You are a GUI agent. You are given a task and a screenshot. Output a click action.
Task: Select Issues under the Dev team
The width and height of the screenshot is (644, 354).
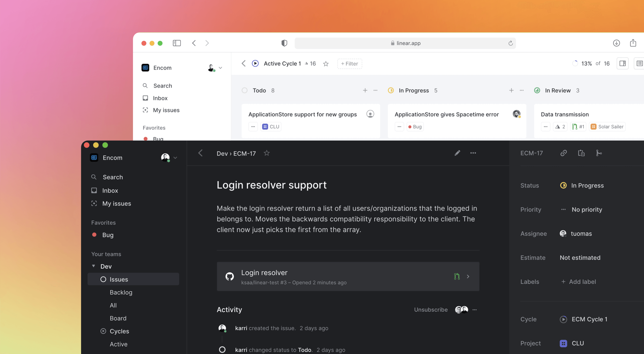pos(133,279)
